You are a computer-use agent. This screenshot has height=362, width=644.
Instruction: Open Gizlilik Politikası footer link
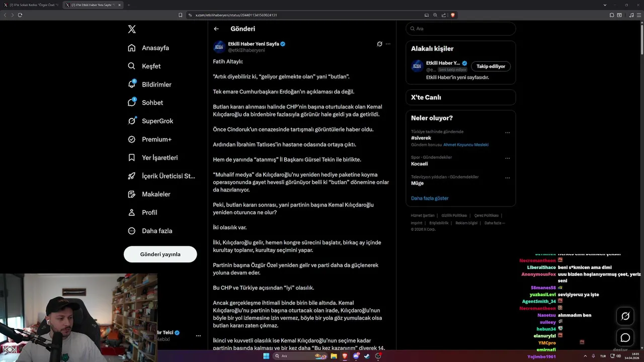tap(454, 216)
